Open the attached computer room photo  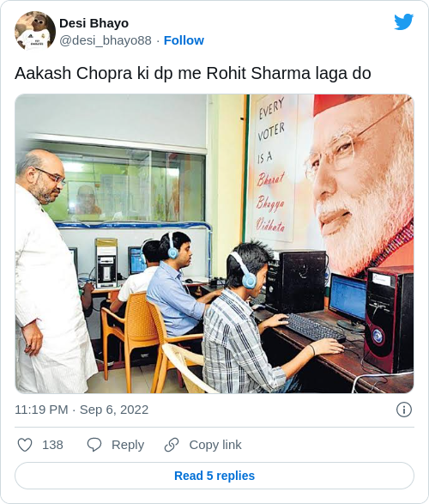coord(214,244)
